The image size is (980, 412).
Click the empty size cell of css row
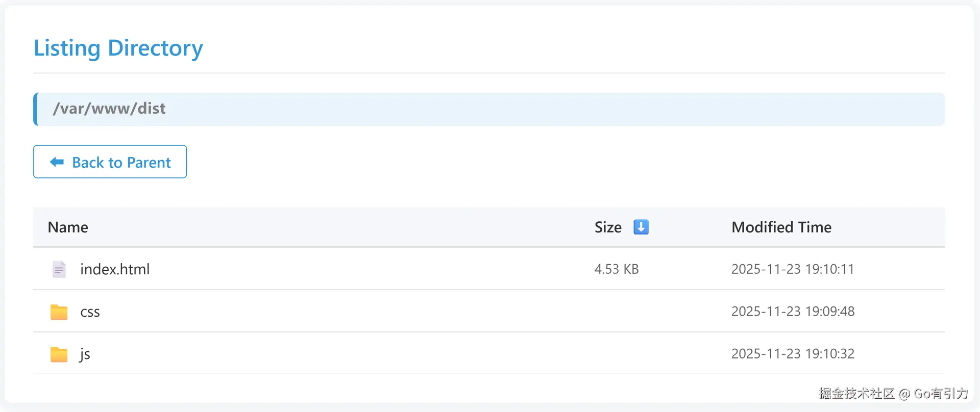617,312
